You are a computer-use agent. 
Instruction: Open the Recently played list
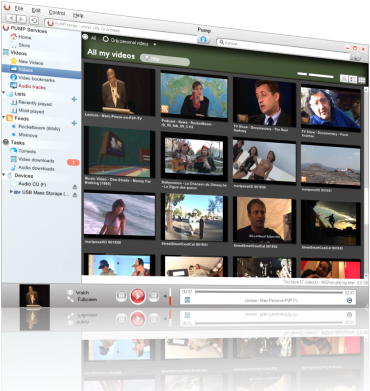click(x=31, y=103)
